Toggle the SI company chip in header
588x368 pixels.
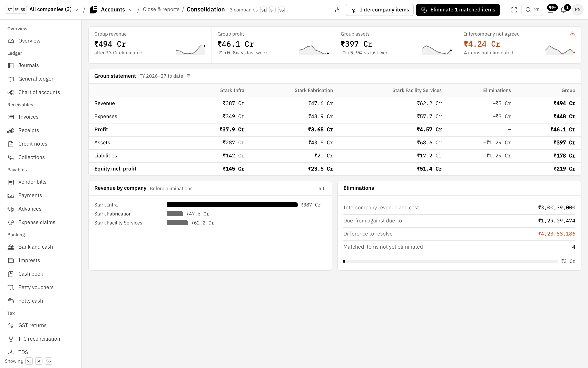click(x=263, y=10)
